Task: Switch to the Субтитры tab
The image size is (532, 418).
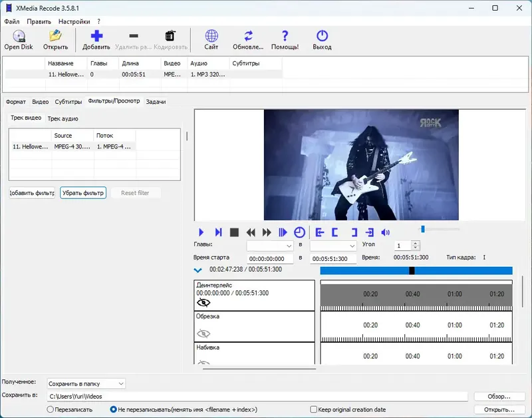Action: tap(68, 102)
